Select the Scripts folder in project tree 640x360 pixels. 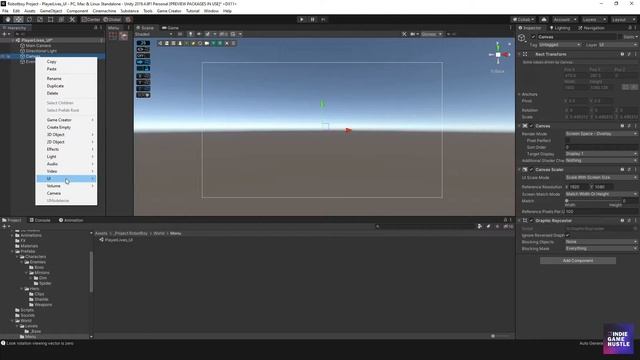[x=27, y=310]
